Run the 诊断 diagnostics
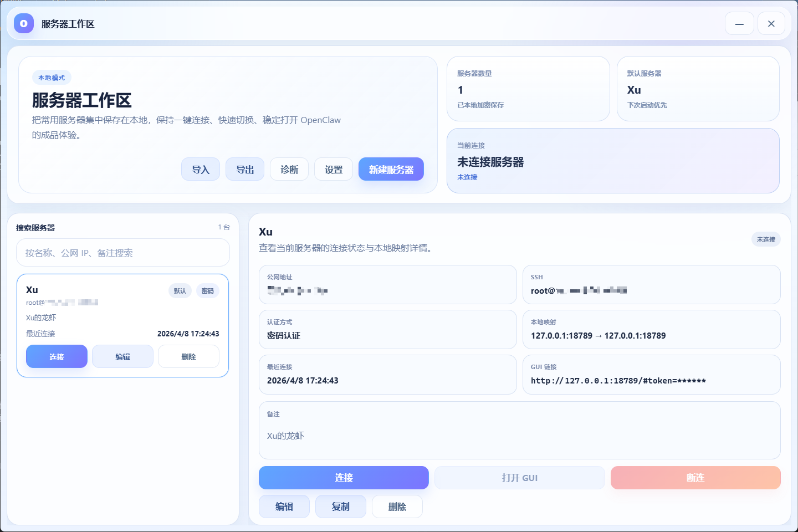The width and height of the screenshot is (798, 532). click(289, 169)
